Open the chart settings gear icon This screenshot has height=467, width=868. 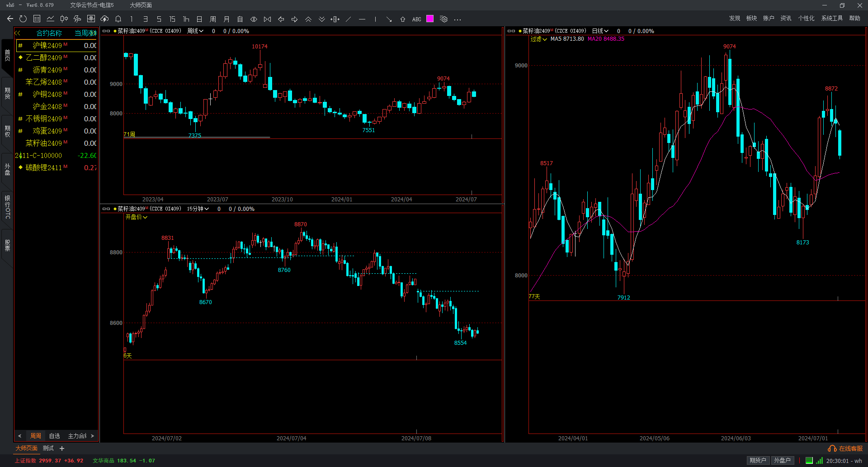tap(443, 19)
